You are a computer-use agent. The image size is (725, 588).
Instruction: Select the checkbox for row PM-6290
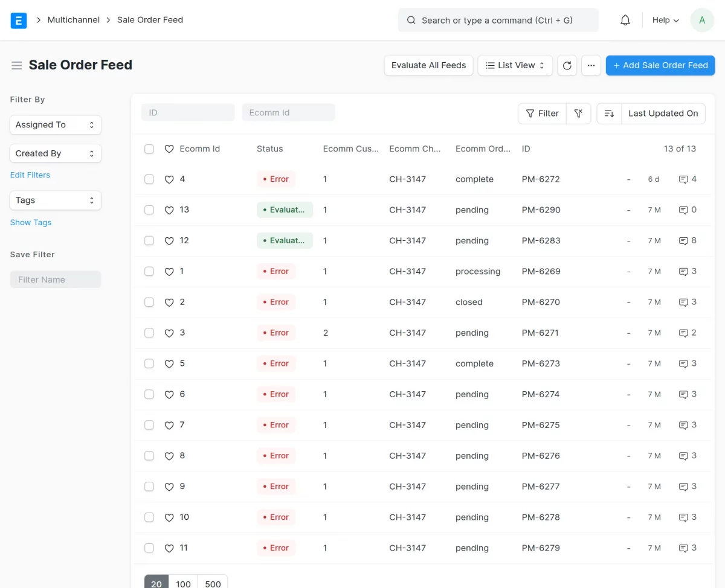point(149,209)
